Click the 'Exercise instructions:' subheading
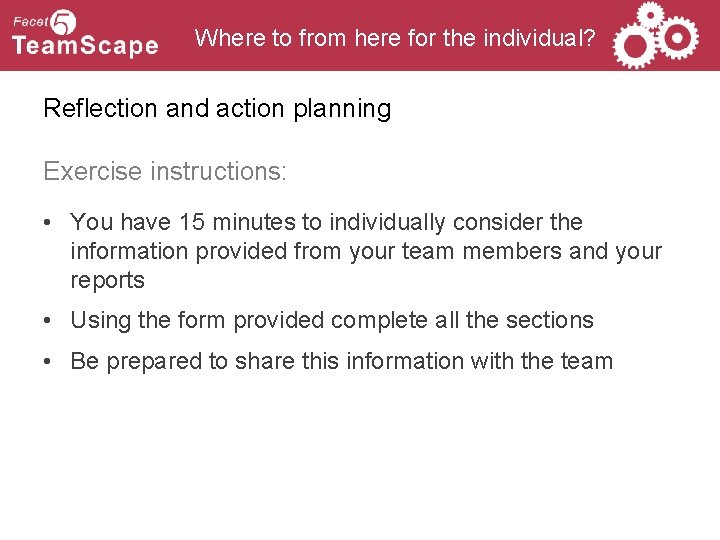The image size is (720, 540). (165, 171)
